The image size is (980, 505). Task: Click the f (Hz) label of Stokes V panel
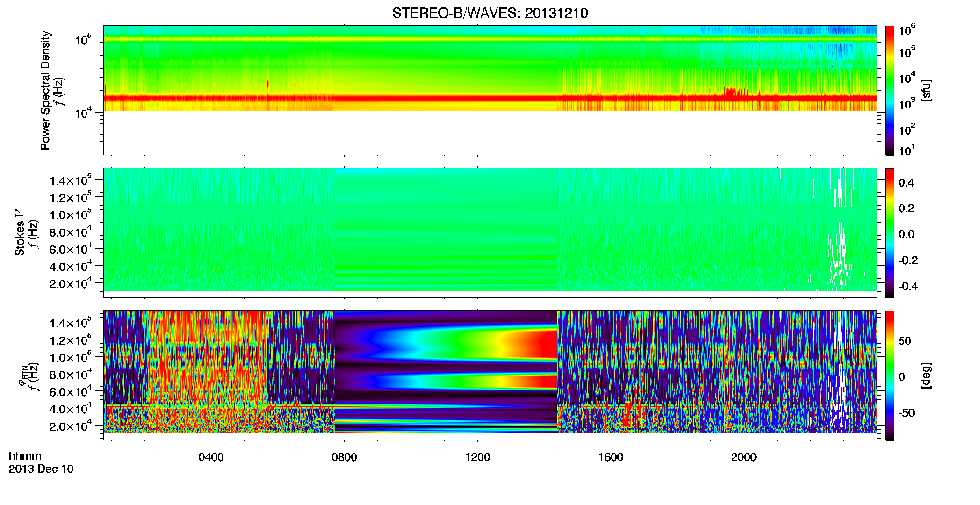click(x=34, y=234)
